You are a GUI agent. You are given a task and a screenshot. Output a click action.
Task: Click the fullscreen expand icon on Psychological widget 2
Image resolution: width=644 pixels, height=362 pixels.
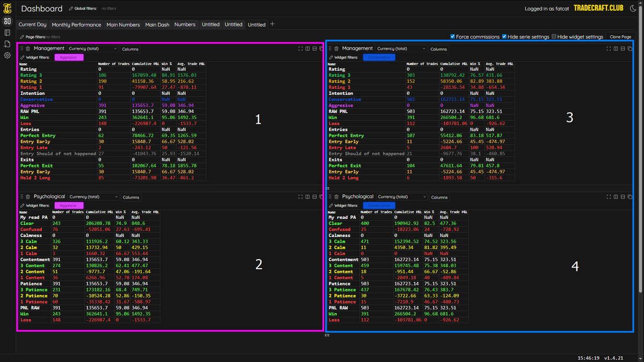[x=301, y=196]
